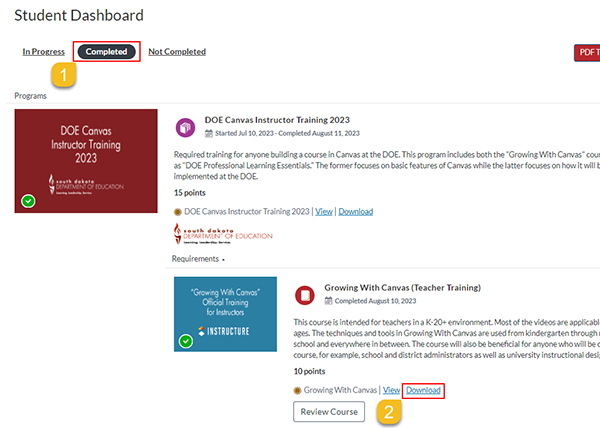Open DOE Canvas Instructor Training 2023 title

[277, 120]
